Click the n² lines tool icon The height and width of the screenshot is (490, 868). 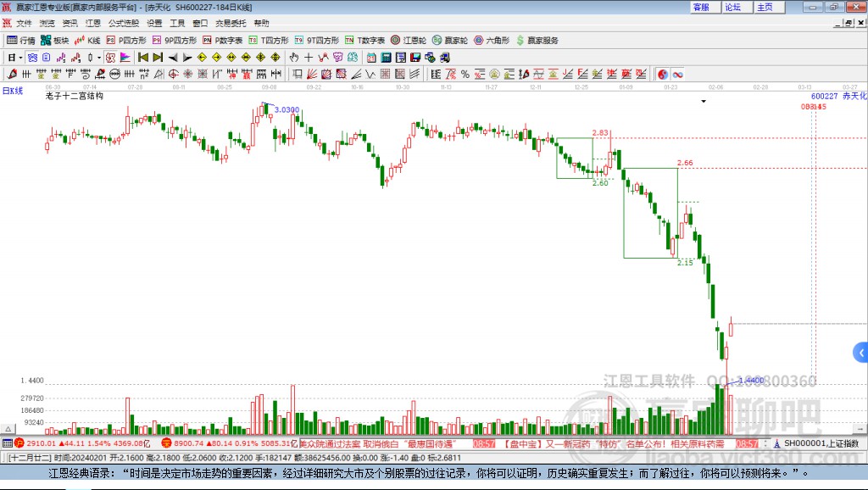pos(144,75)
